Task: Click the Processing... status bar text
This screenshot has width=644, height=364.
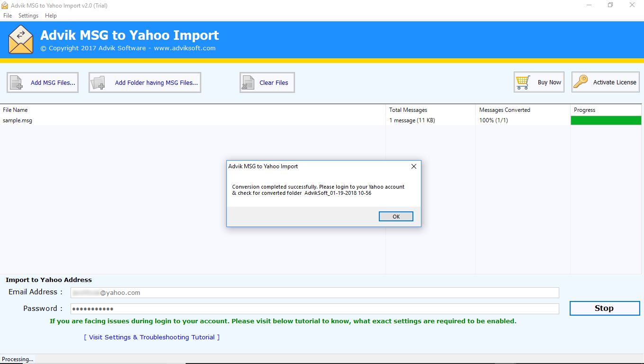Action: (18, 359)
